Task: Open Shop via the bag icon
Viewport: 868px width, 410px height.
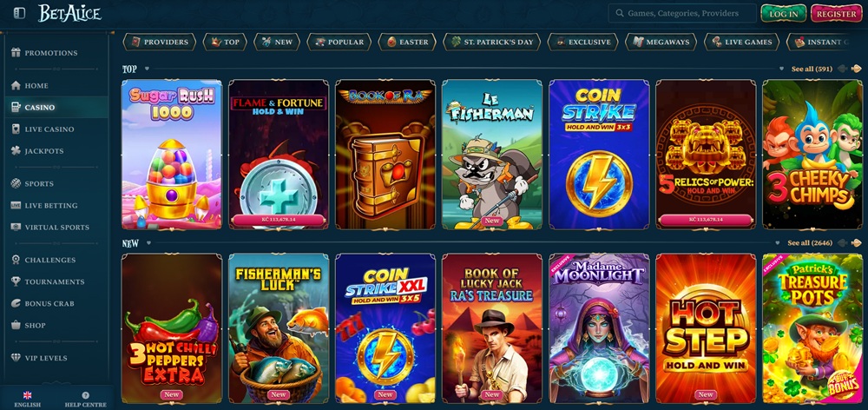Action: pyautogui.click(x=16, y=325)
